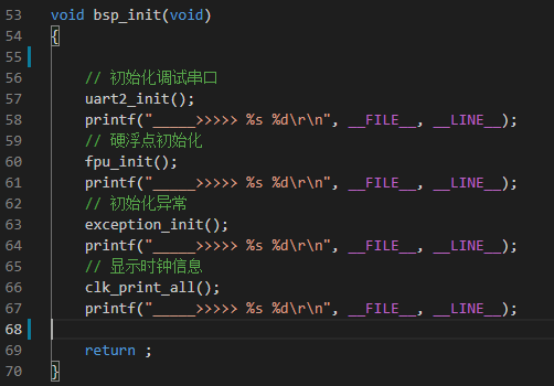Click line number 54 in the gutter
Viewport: 554px width, 386px height.
13,36
